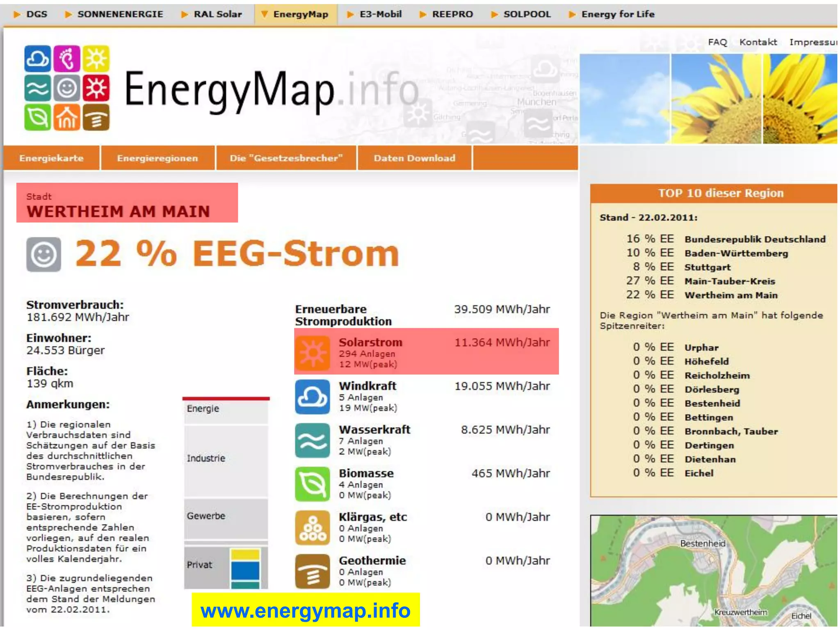The image size is (840, 630).
Task: Click the Wasserkraft heading text
Action: click(x=374, y=429)
